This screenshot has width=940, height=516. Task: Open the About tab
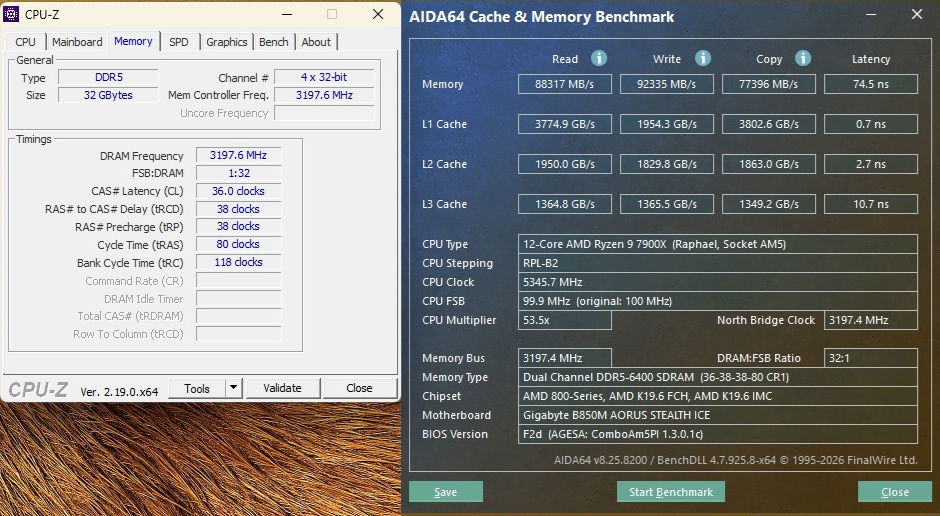316,42
